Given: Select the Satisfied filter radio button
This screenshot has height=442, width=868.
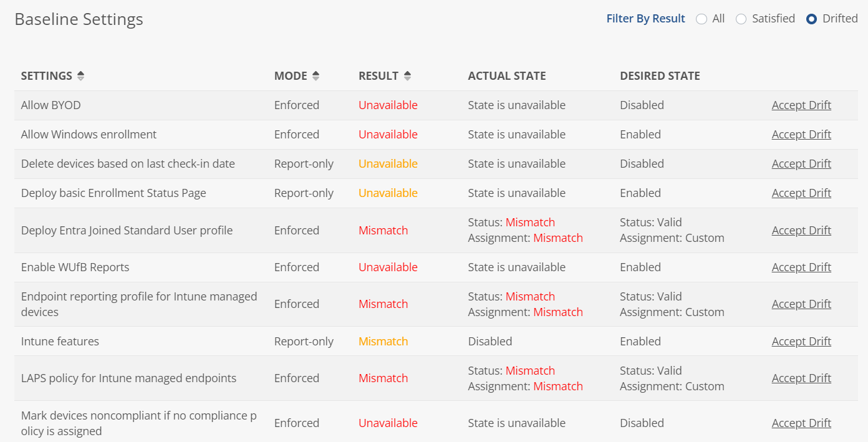Looking at the screenshot, I should (741, 19).
